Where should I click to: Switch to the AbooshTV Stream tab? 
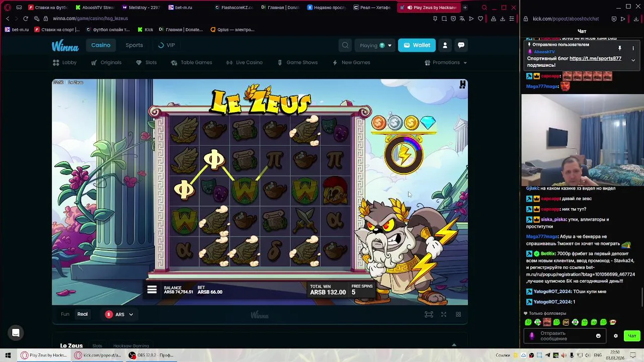[95, 8]
